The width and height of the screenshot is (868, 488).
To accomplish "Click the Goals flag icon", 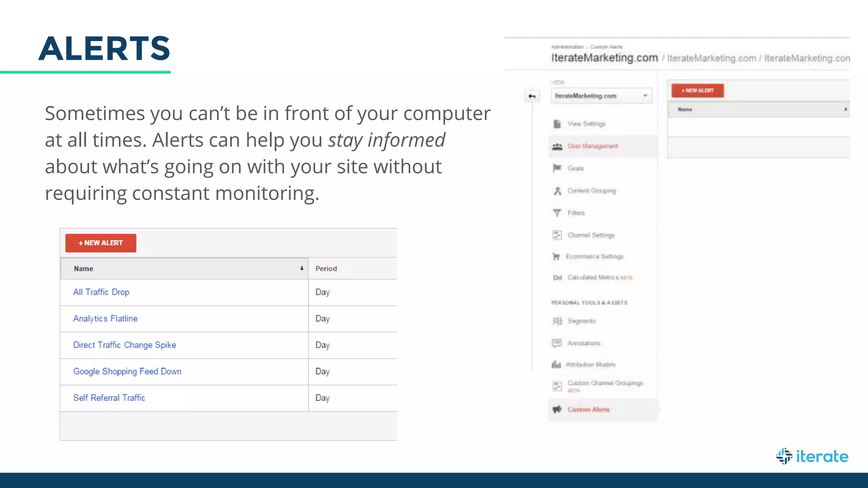I will pyautogui.click(x=557, y=168).
